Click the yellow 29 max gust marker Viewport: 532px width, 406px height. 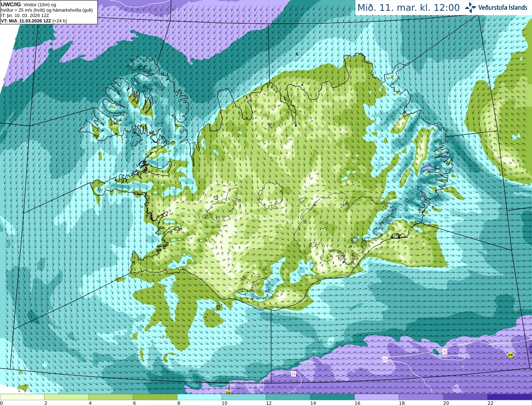[x=510, y=355]
